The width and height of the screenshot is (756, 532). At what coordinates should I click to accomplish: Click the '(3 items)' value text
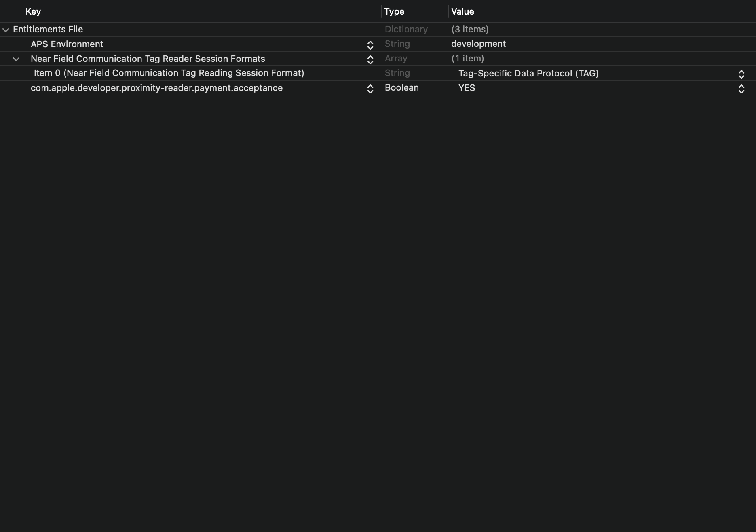coord(470,29)
